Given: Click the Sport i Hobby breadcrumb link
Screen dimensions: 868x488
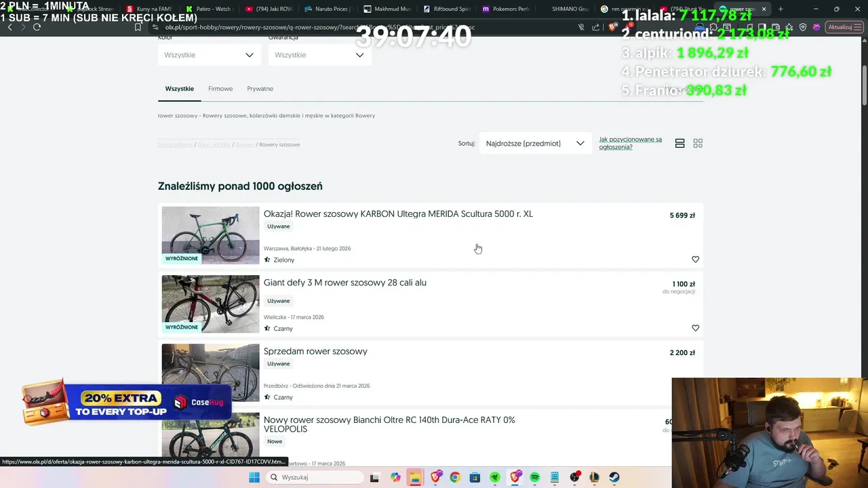Looking at the screenshot, I should [x=215, y=144].
